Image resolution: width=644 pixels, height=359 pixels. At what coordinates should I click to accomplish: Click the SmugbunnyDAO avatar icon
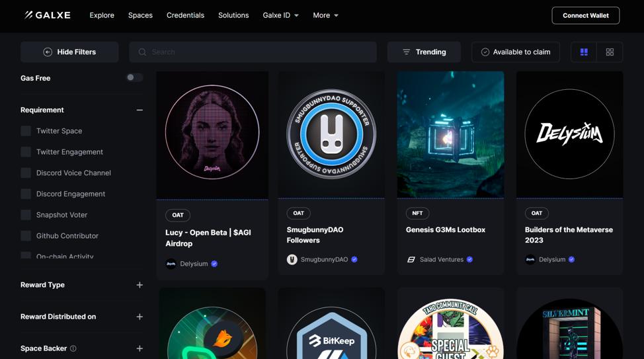tap(292, 260)
